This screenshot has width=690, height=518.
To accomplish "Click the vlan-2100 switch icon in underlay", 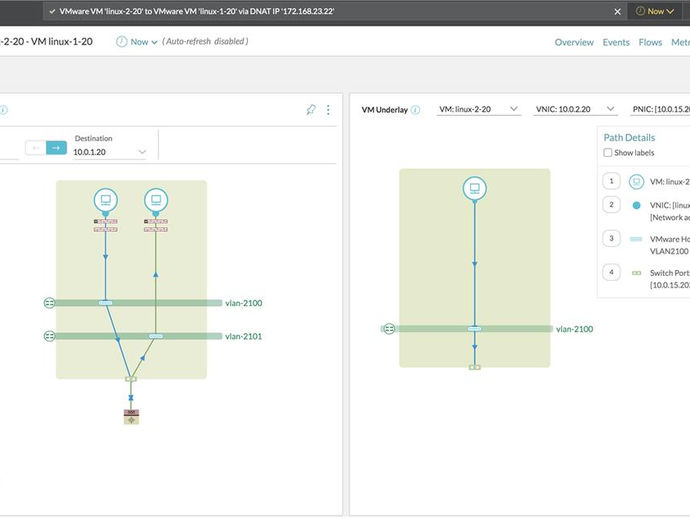I will (389, 329).
